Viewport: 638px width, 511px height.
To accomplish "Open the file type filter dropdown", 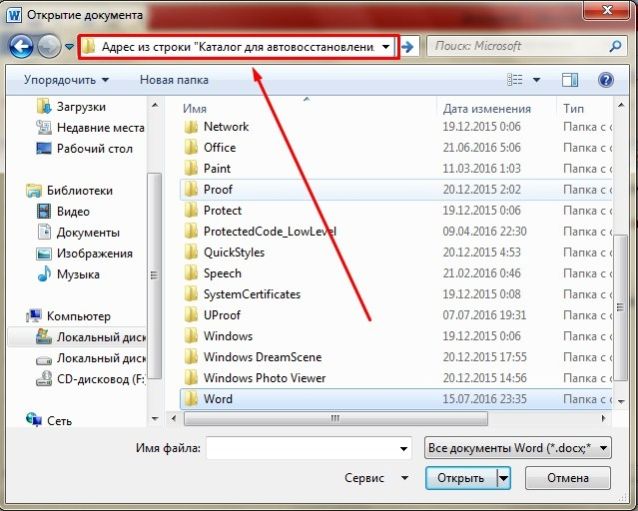I will tap(516, 449).
